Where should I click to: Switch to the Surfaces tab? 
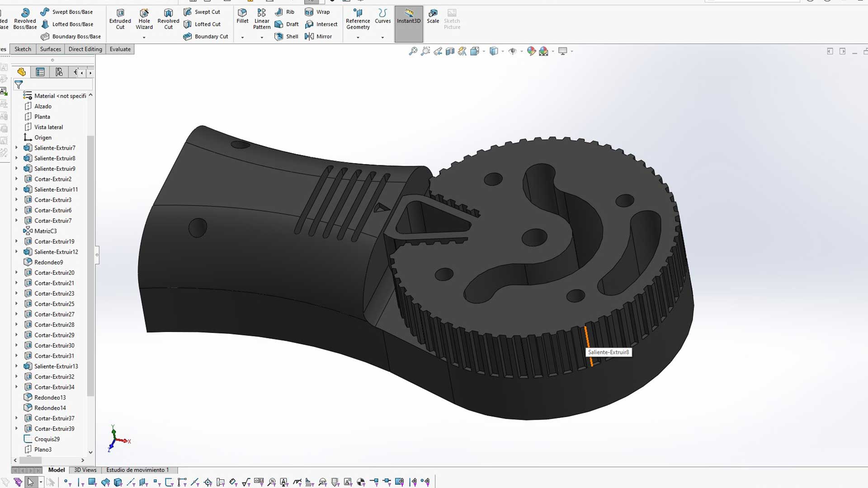[50, 49]
